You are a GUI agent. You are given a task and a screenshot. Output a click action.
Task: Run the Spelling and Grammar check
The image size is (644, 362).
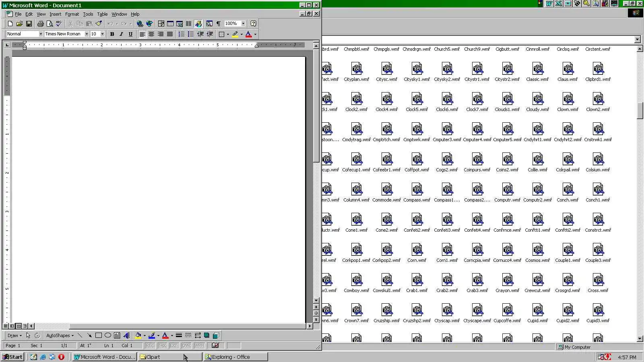click(59, 24)
